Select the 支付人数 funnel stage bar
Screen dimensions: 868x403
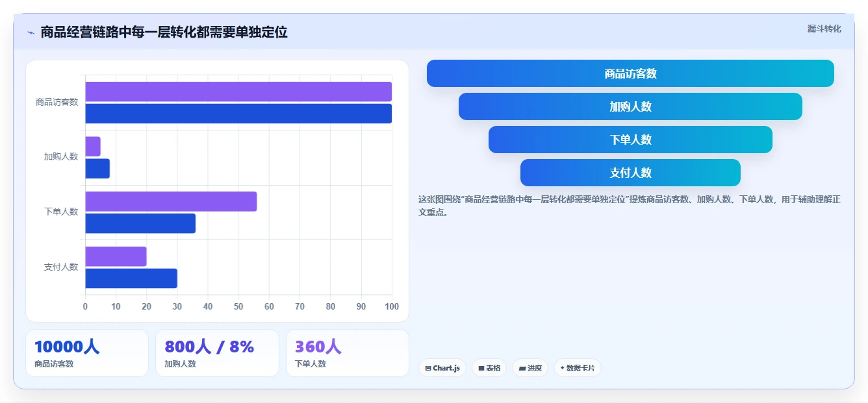[x=630, y=173]
